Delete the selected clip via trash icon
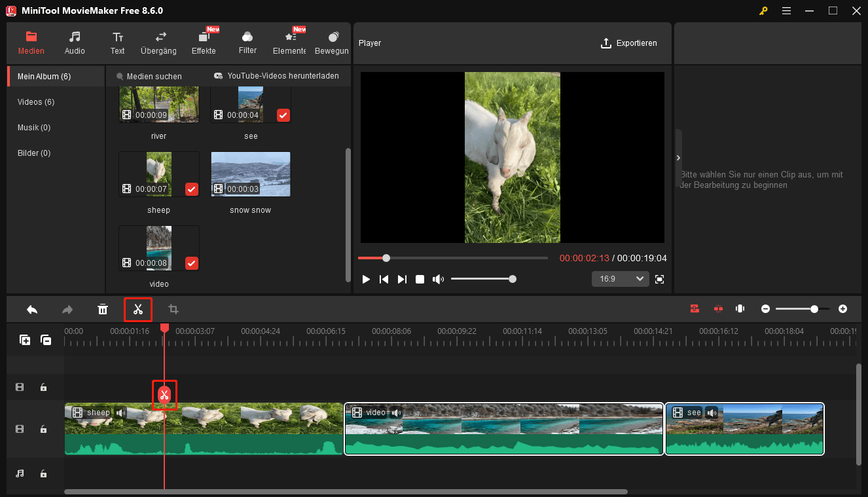Image resolution: width=868 pixels, height=497 pixels. pyautogui.click(x=102, y=308)
